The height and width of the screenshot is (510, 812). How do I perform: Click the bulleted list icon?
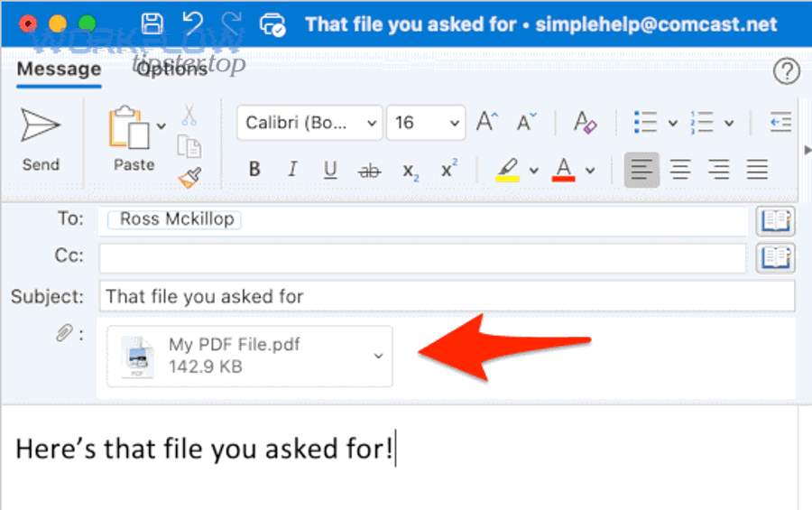[x=645, y=123]
